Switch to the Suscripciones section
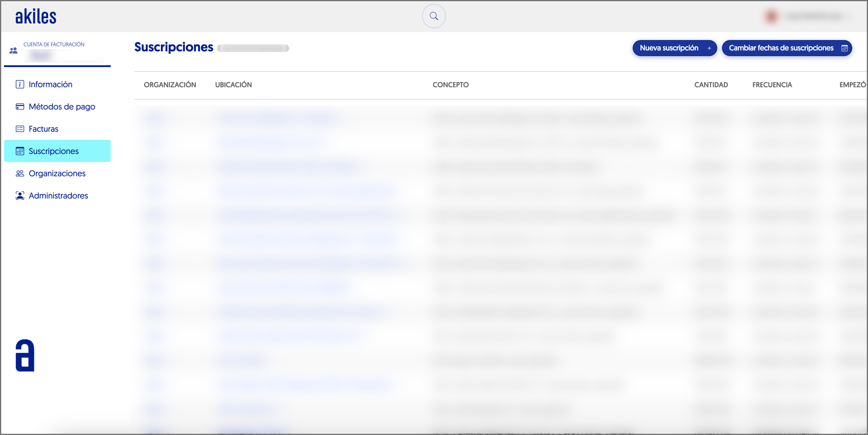The width and height of the screenshot is (868, 435). click(x=53, y=151)
